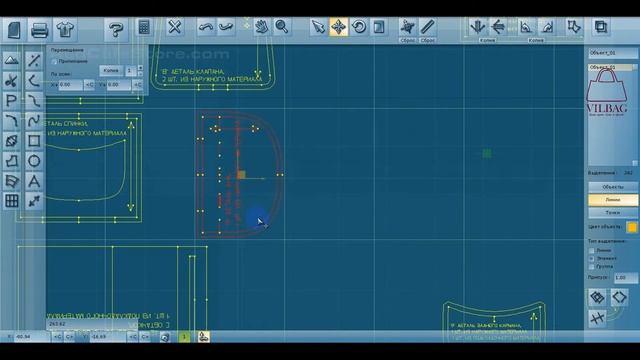Image resolution: width=640 pixels, height=360 pixels.
Task: Click the X coordinate field in status bar
Action: point(32,337)
